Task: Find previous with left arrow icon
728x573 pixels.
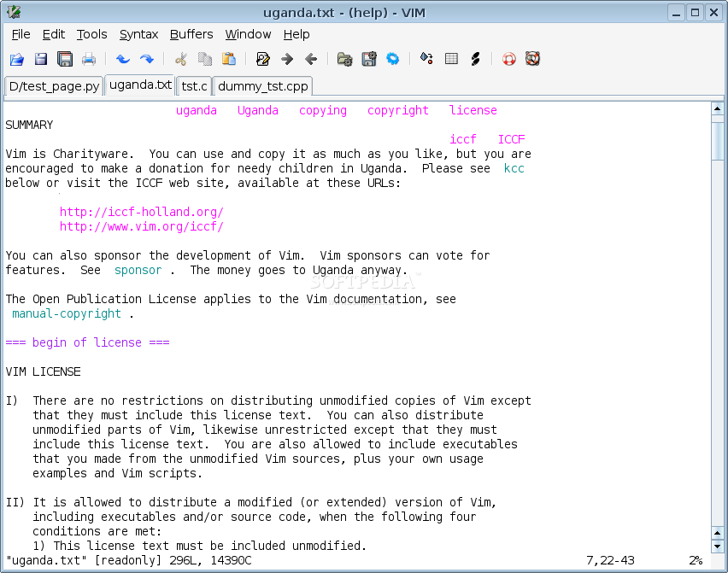Action: pyautogui.click(x=311, y=59)
